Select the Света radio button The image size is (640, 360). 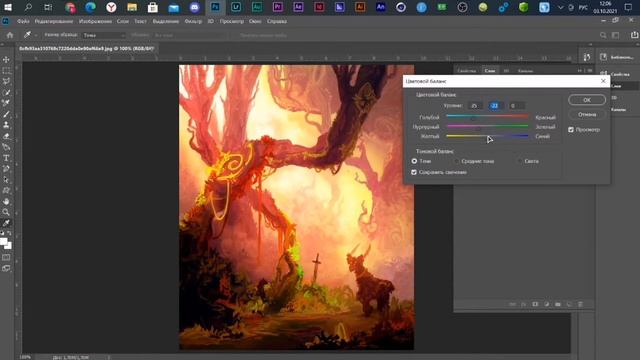[520, 161]
